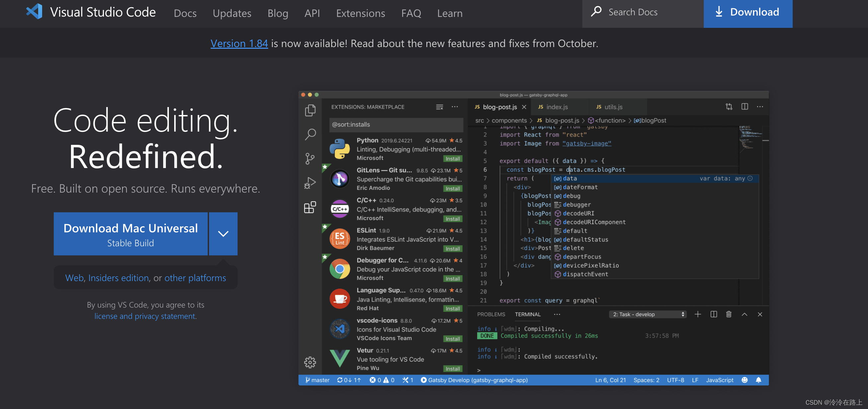Switch to the index.js editor tab
868x409 pixels.
(557, 107)
